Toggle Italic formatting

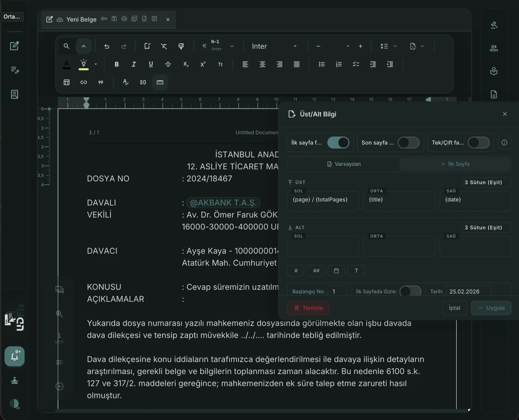coord(134,64)
